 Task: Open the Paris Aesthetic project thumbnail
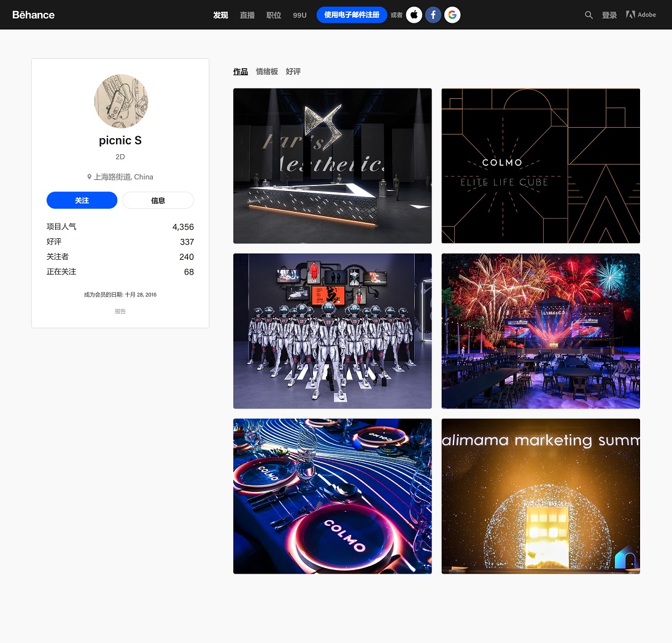tap(333, 166)
